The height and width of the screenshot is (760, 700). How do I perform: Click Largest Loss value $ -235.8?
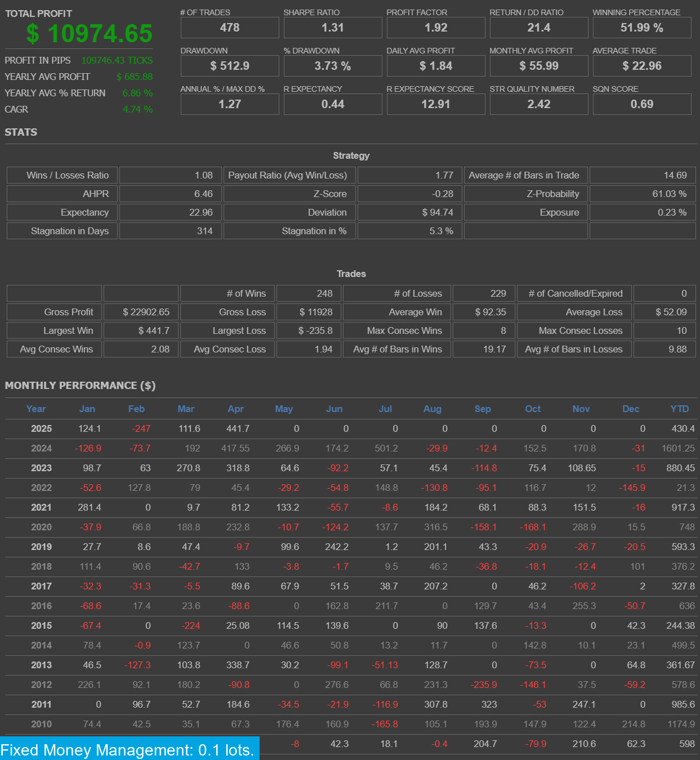309,330
